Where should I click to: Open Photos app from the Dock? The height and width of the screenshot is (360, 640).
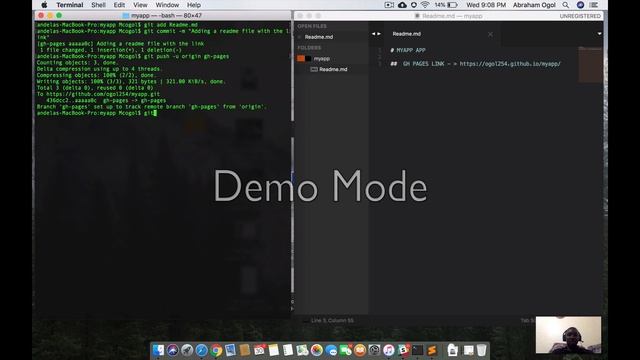[x=317, y=350]
